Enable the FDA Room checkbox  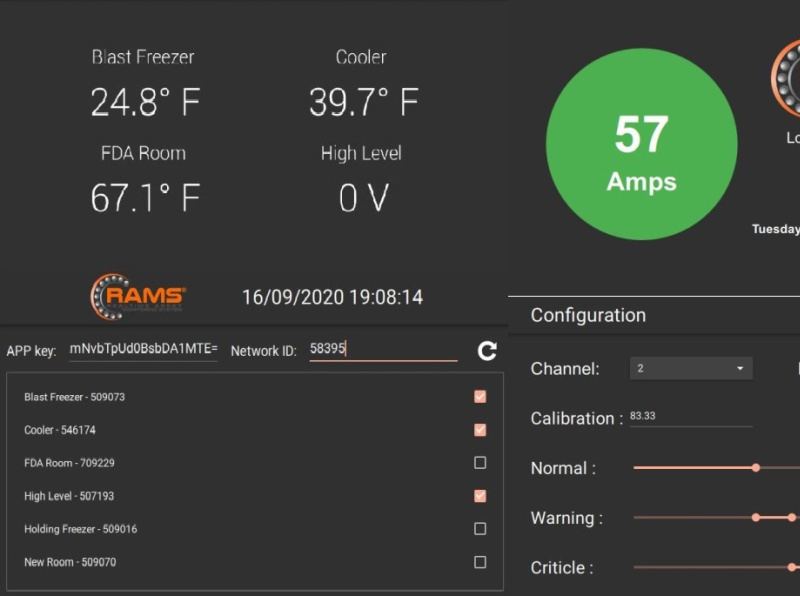(479, 462)
